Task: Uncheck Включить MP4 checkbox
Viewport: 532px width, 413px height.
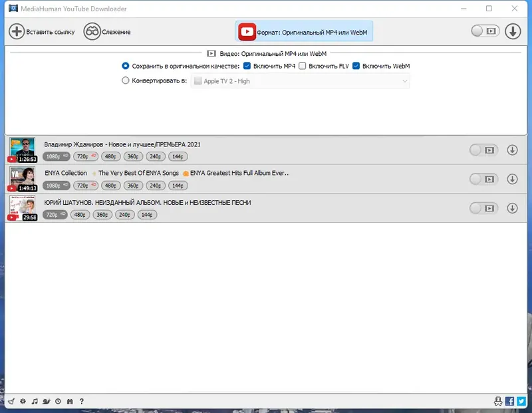Action: (247, 66)
